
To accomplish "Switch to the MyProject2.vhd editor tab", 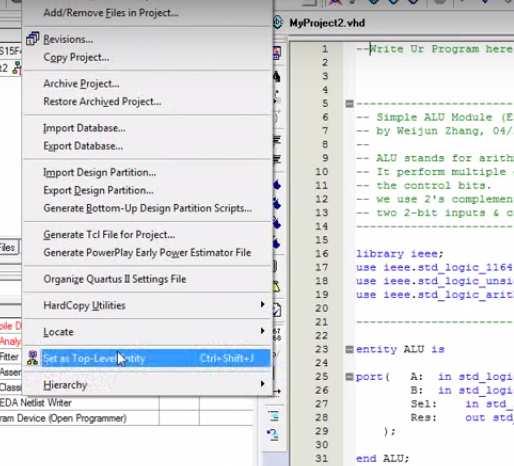I will 327,23.
